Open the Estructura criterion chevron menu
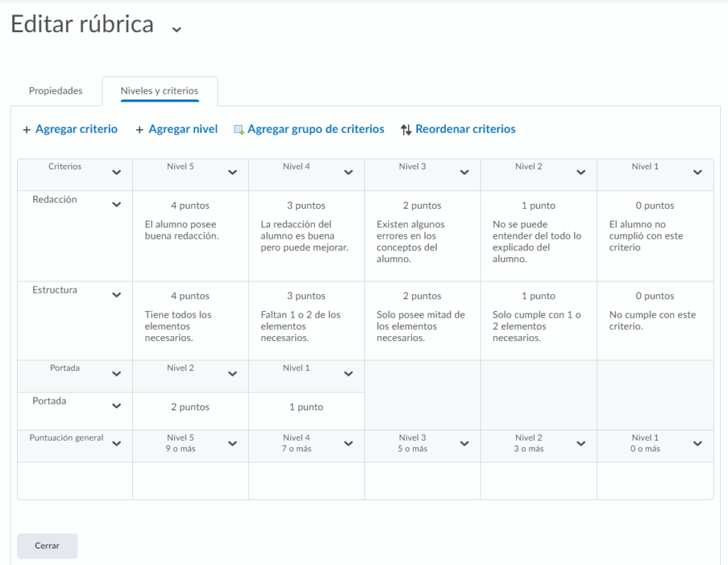728x565 pixels. tap(117, 295)
